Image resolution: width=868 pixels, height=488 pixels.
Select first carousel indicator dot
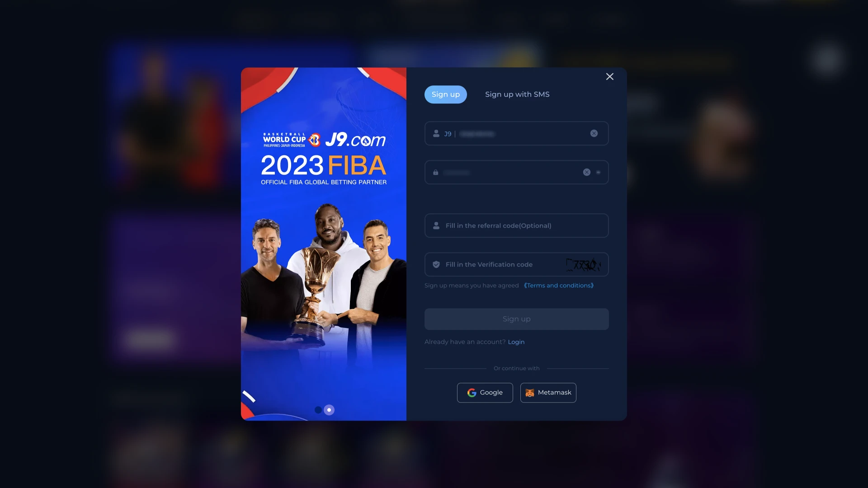318,409
